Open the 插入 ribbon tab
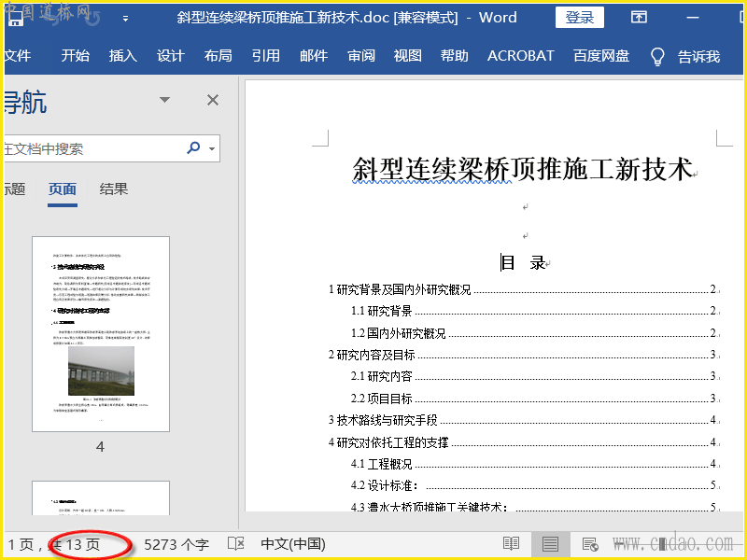 123,56
